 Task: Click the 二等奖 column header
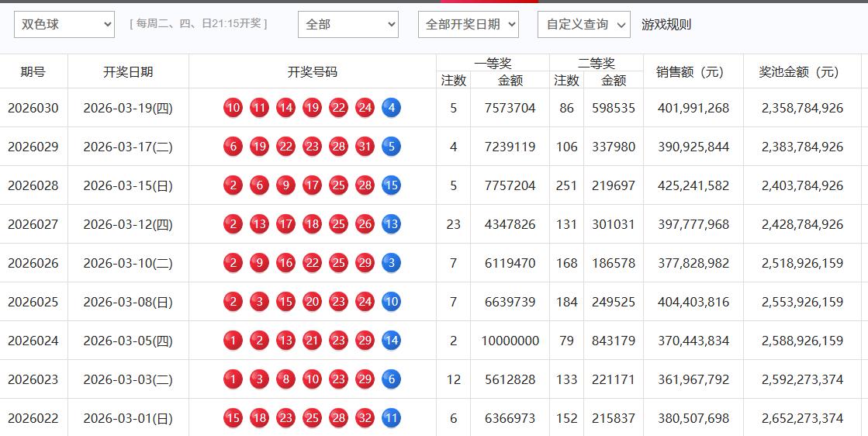pyautogui.click(x=597, y=63)
